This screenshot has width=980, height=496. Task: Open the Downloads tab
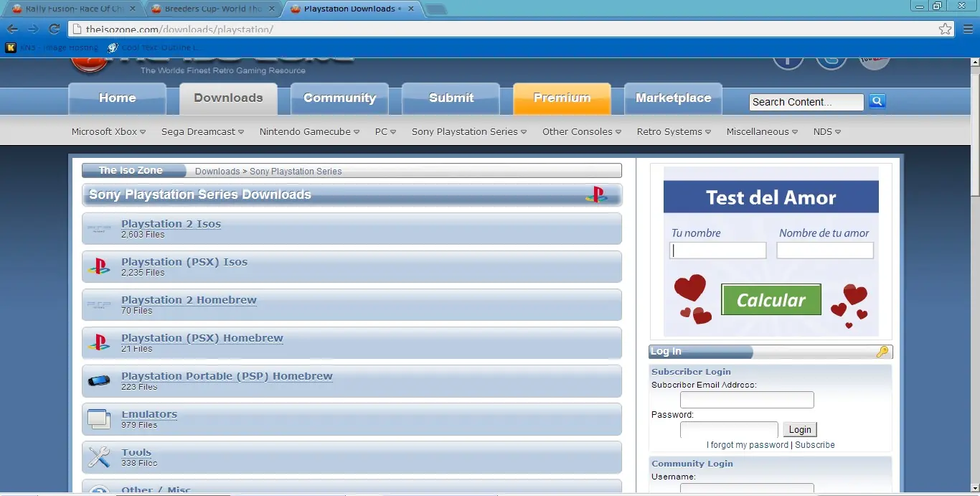pyautogui.click(x=228, y=98)
